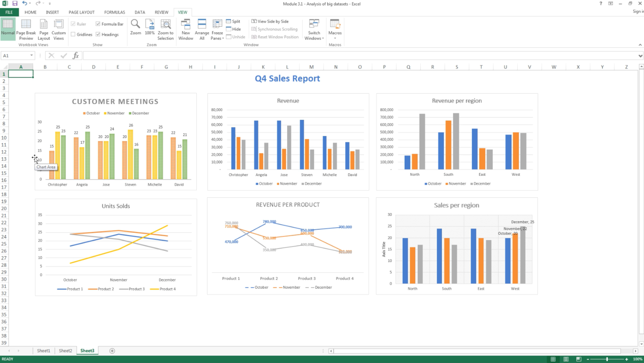Viewport: 644px width, 363px height.
Task: Switch to Normal view in the ribbon
Action: [8, 29]
